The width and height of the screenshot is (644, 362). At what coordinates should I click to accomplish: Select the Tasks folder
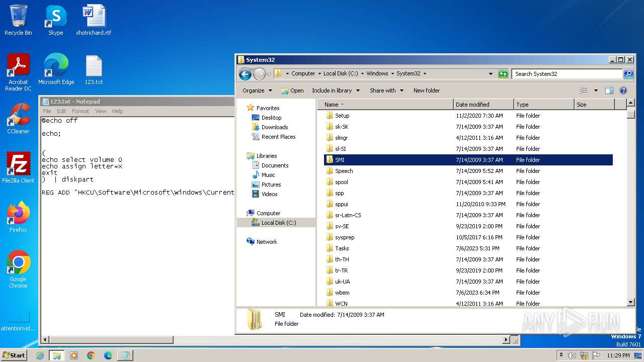pyautogui.click(x=468, y=248)
